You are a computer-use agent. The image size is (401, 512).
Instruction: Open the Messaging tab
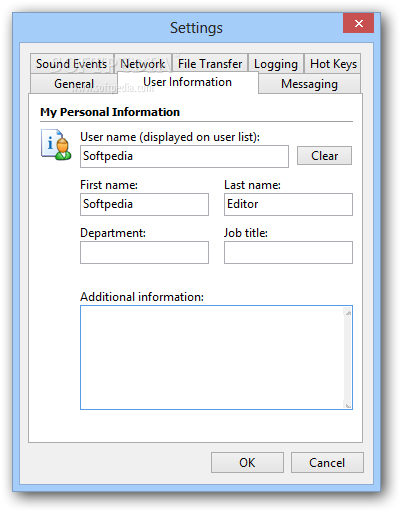[x=309, y=84]
